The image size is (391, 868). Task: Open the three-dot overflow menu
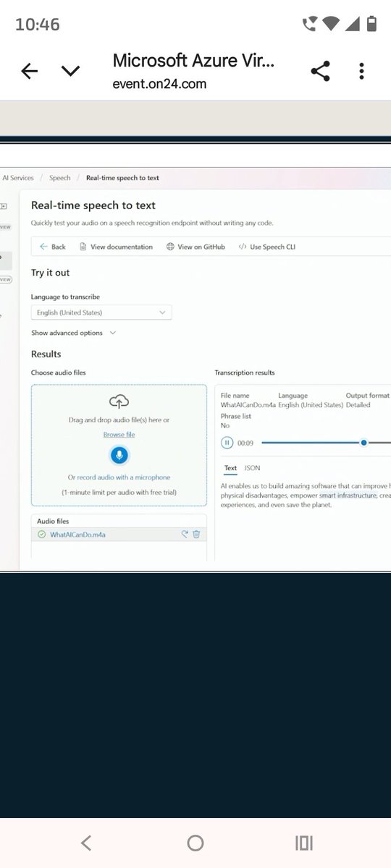point(361,71)
